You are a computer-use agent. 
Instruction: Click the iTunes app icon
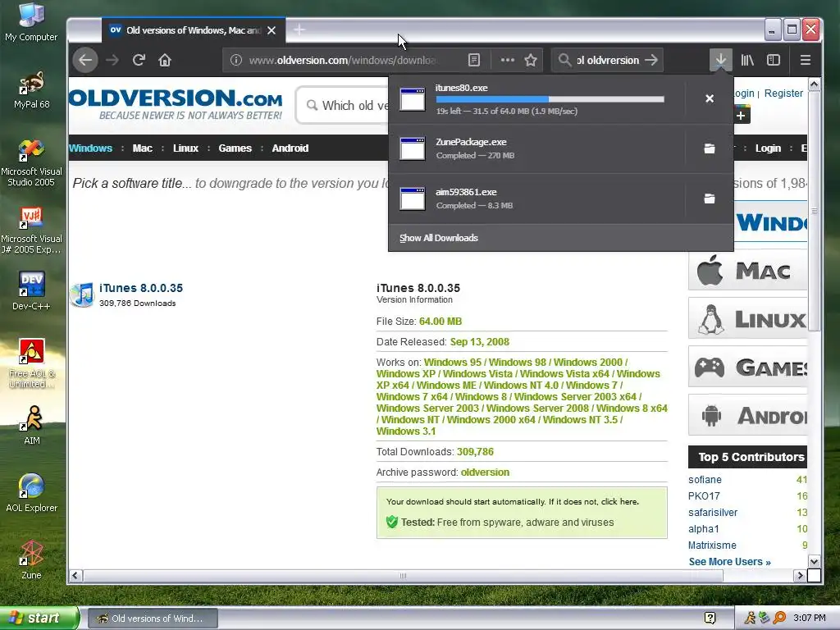[x=83, y=295]
